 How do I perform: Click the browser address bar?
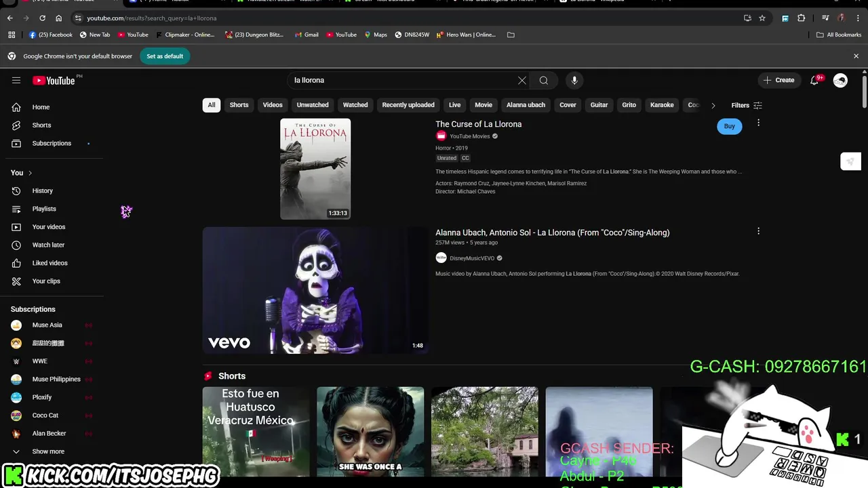(407, 18)
